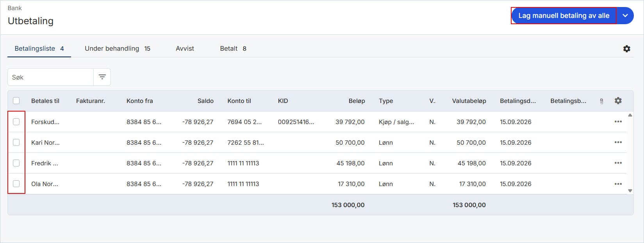
Task: Click the KID column header
Action: (x=283, y=101)
